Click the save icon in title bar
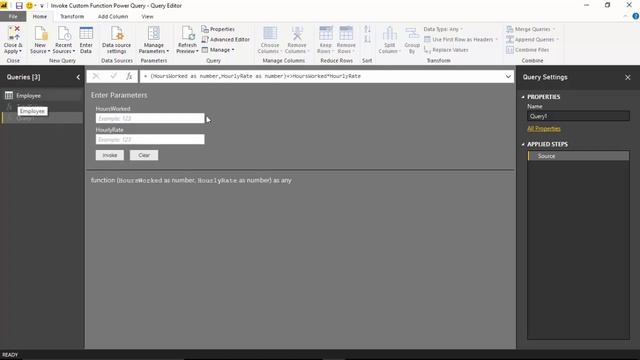 point(19,6)
